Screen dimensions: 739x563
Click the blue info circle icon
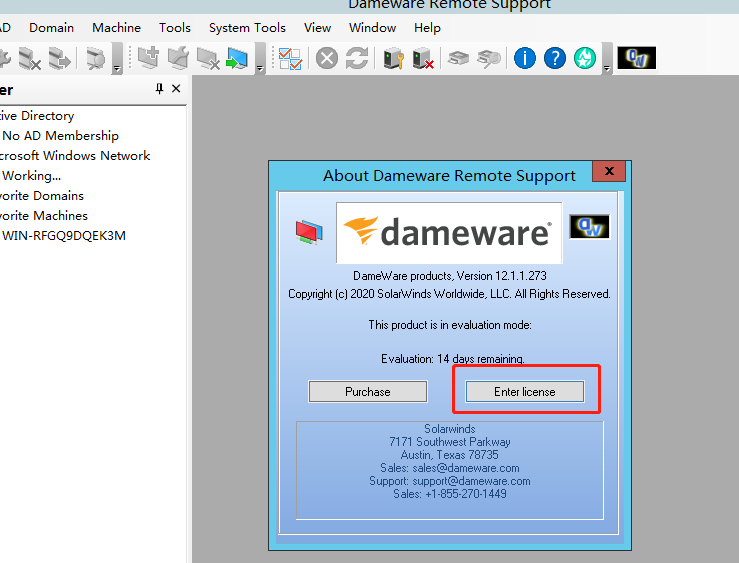(x=525, y=58)
